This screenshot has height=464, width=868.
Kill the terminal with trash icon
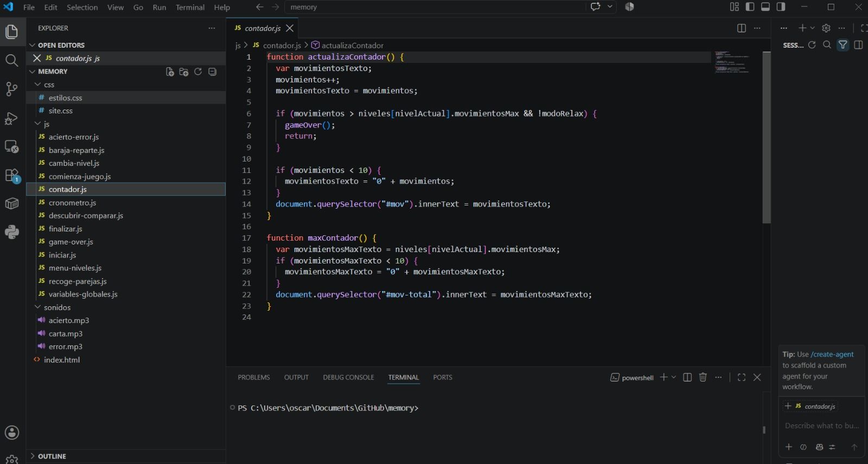703,377
